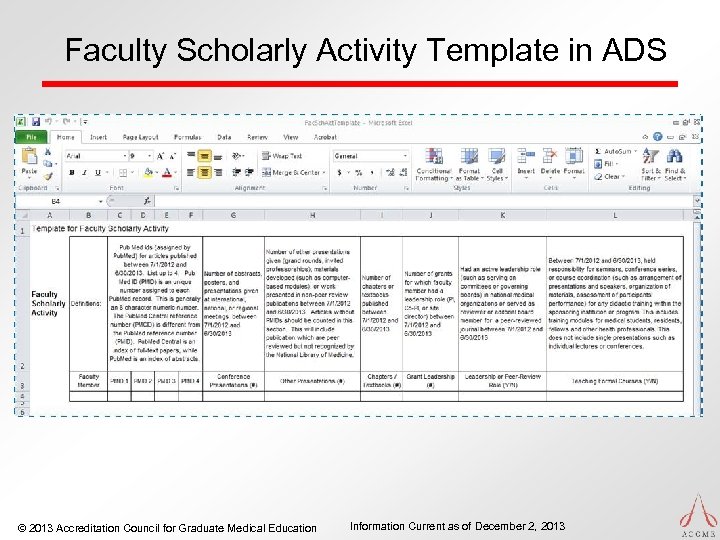Toggle Italic formatting

tap(84, 173)
